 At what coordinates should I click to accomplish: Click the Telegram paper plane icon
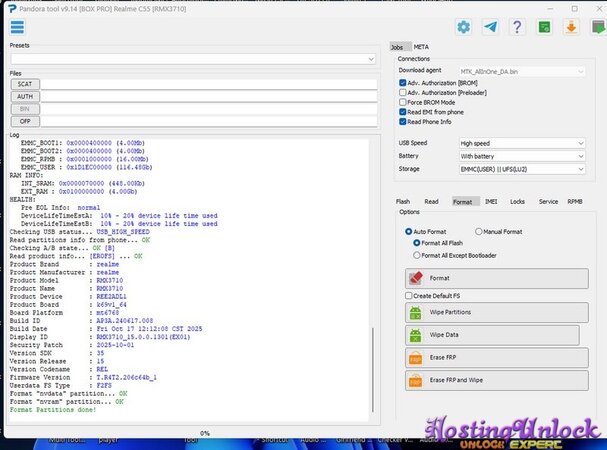pyautogui.click(x=491, y=27)
